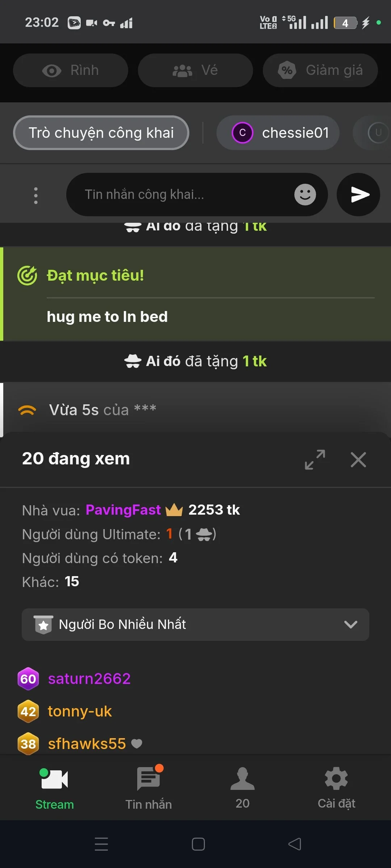Image resolution: width=391 pixels, height=868 pixels.
Task: Open the emoji picker in chat
Action: pyautogui.click(x=305, y=195)
